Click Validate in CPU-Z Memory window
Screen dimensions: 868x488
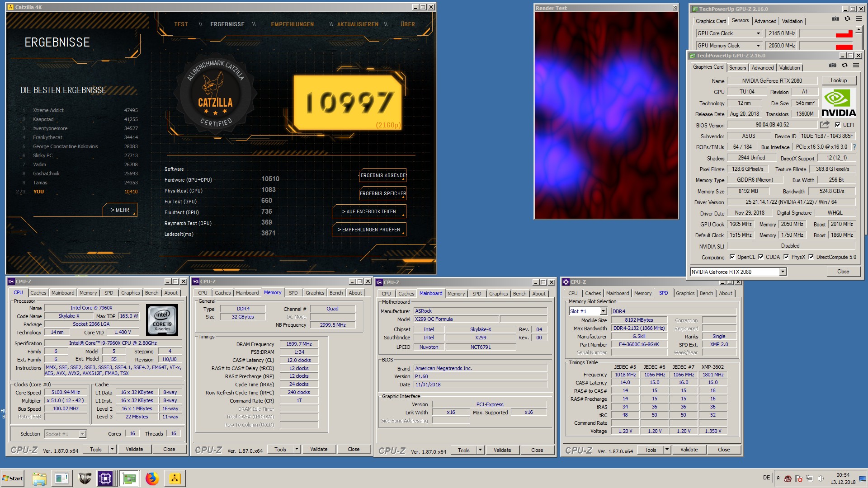(x=319, y=449)
